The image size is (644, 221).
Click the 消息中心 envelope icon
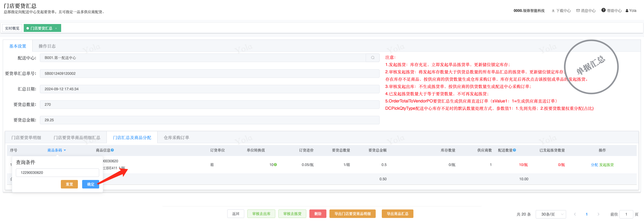(578, 11)
